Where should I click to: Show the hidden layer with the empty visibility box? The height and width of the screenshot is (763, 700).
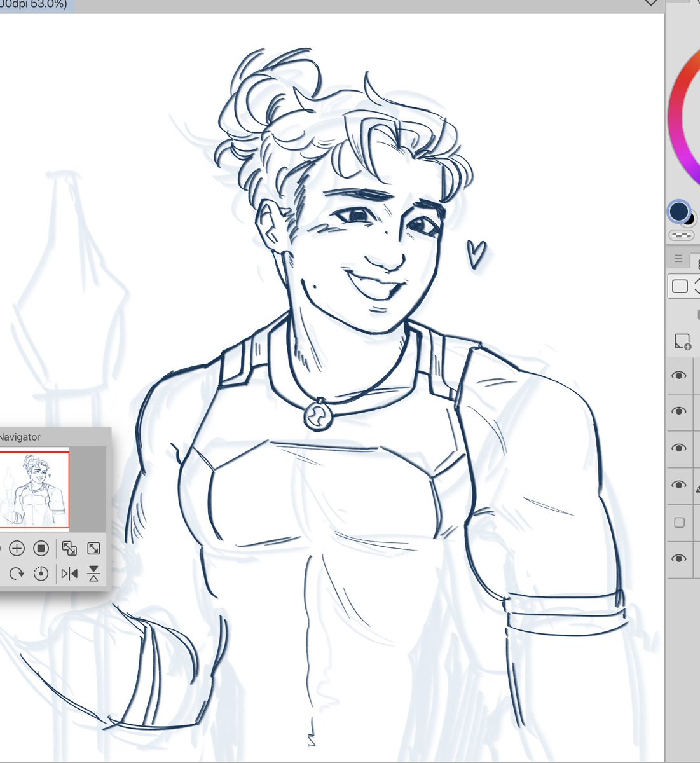[679, 522]
